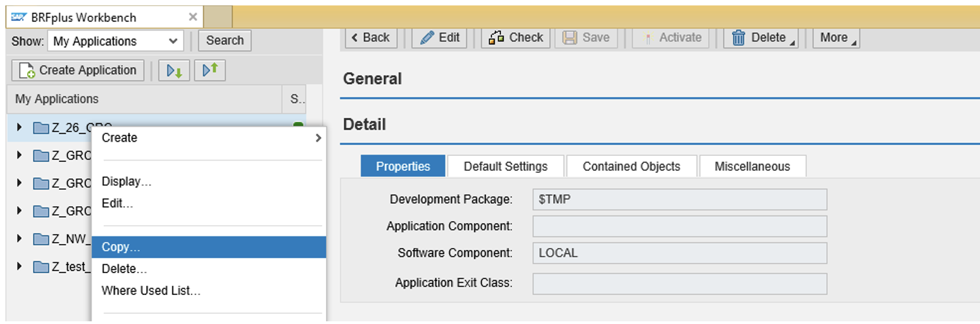Close the BRFplus Workbench tab
The height and width of the screenshot is (324, 980).
pos(193,17)
